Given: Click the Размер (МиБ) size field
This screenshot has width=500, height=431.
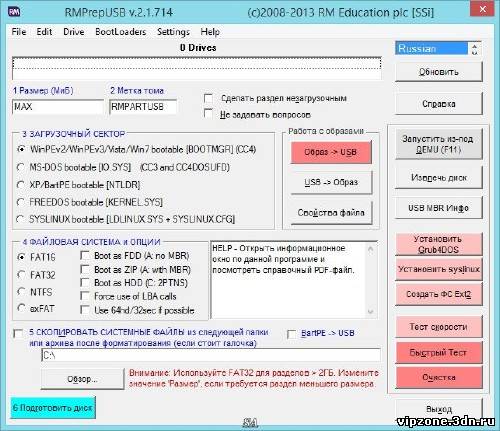Looking at the screenshot, I should click(58, 107).
